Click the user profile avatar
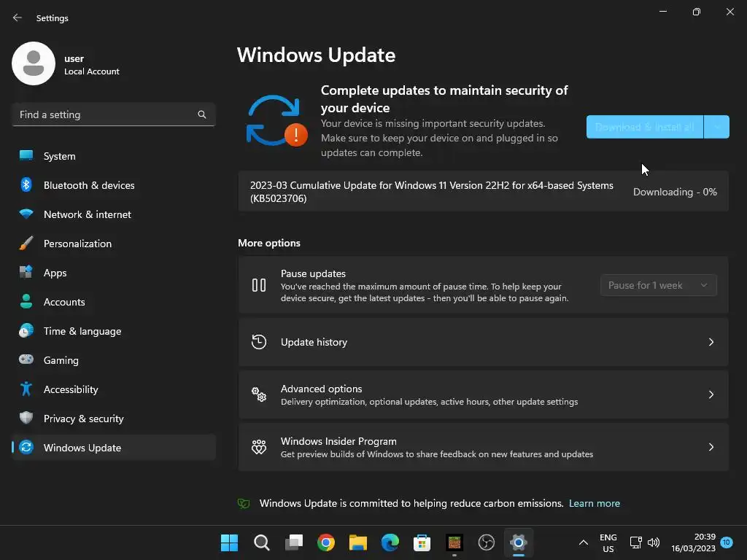The image size is (747, 560). 34,63
